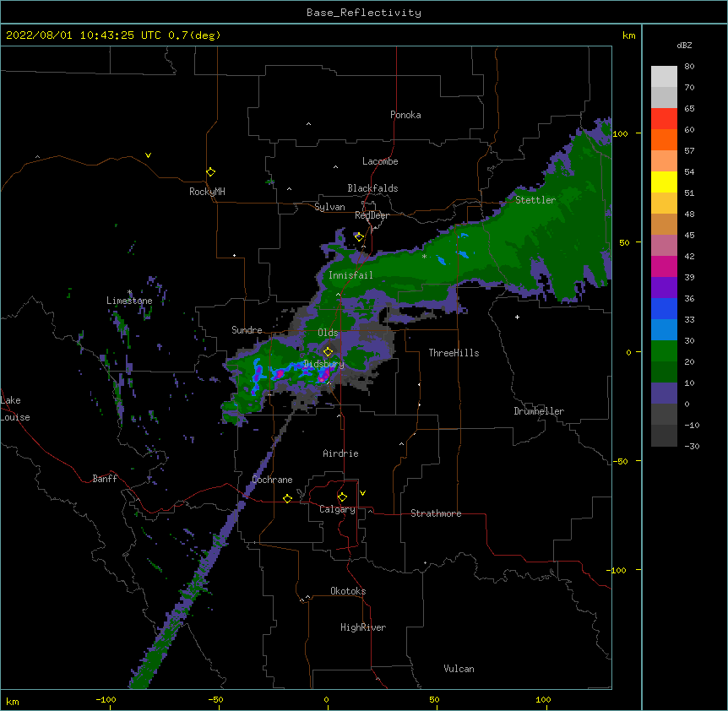Click the HighRiver label
728x711 pixels.
[363, 627]
